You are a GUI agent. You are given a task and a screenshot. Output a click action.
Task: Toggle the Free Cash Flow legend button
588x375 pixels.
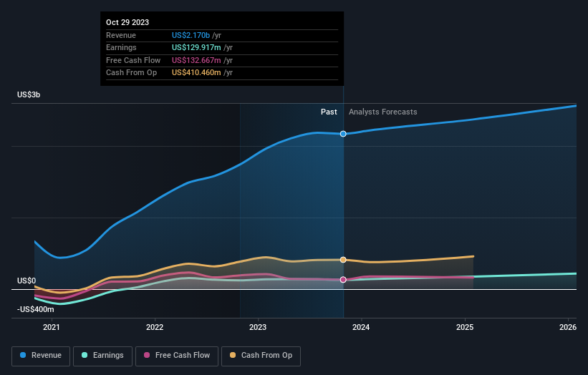tap(177, 356)
